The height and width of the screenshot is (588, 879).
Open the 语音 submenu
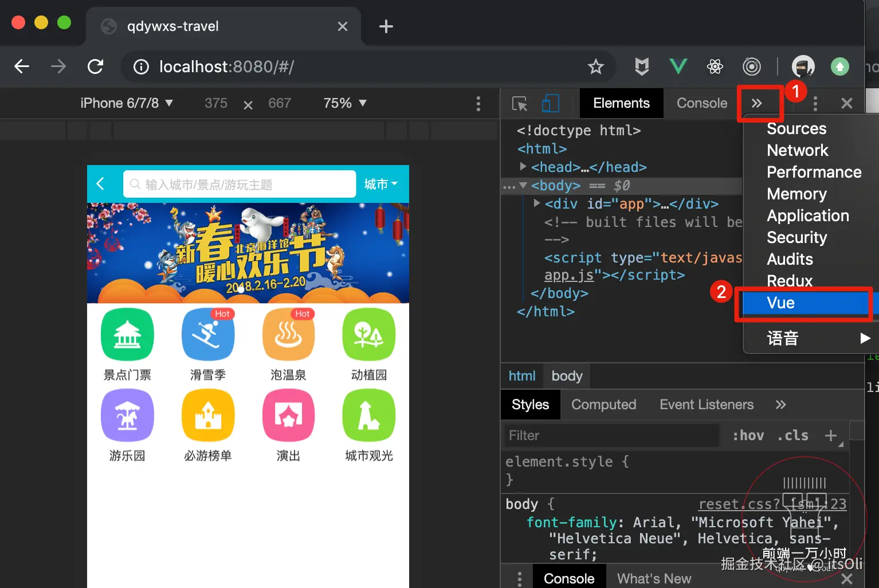(x=819, y=339)
